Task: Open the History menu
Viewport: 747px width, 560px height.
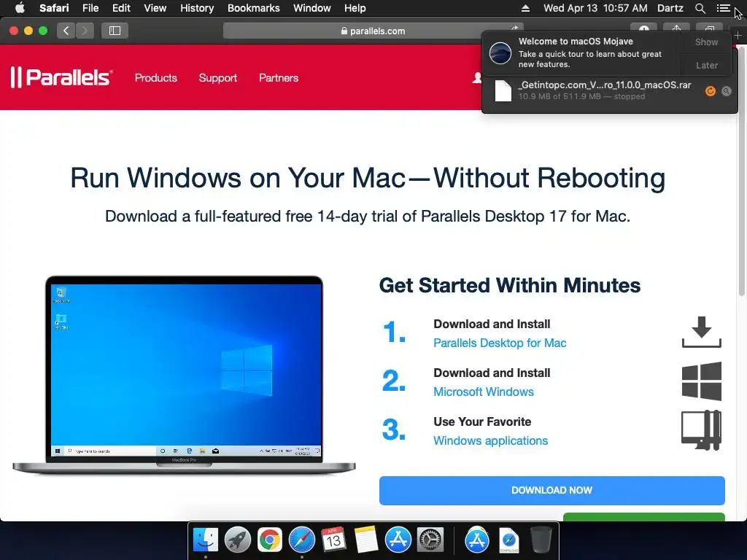Action: point(197,8)
